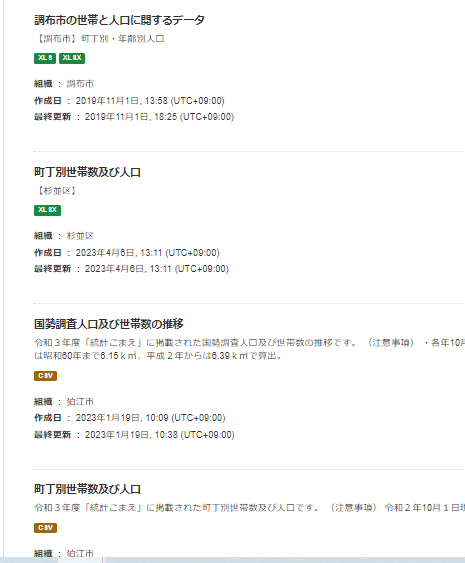The height and width of the screenshot is (563, 465).
Task: Select description 町丁別世帯数及び人口です text
Action: coord(250,508)
